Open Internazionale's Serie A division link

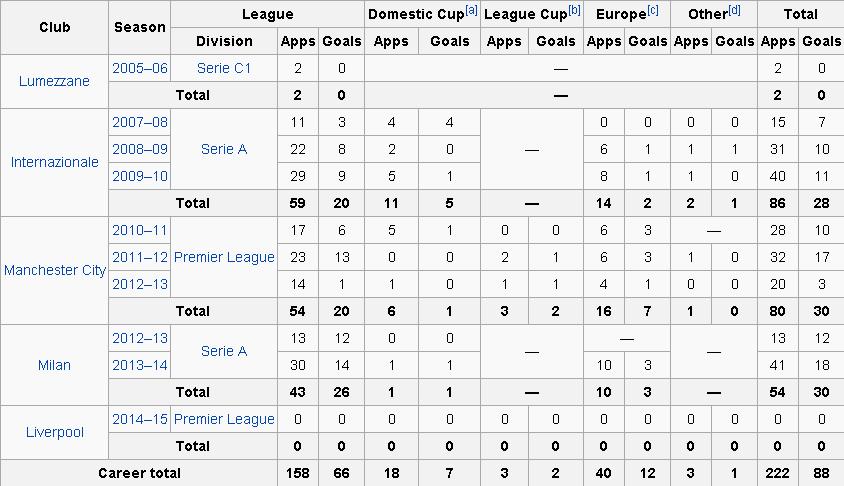tap(224, 149)
